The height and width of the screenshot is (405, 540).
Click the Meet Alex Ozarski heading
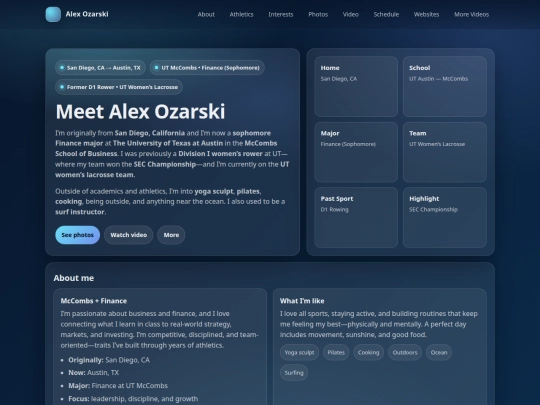pyautogui.click(x=140, y=112)
